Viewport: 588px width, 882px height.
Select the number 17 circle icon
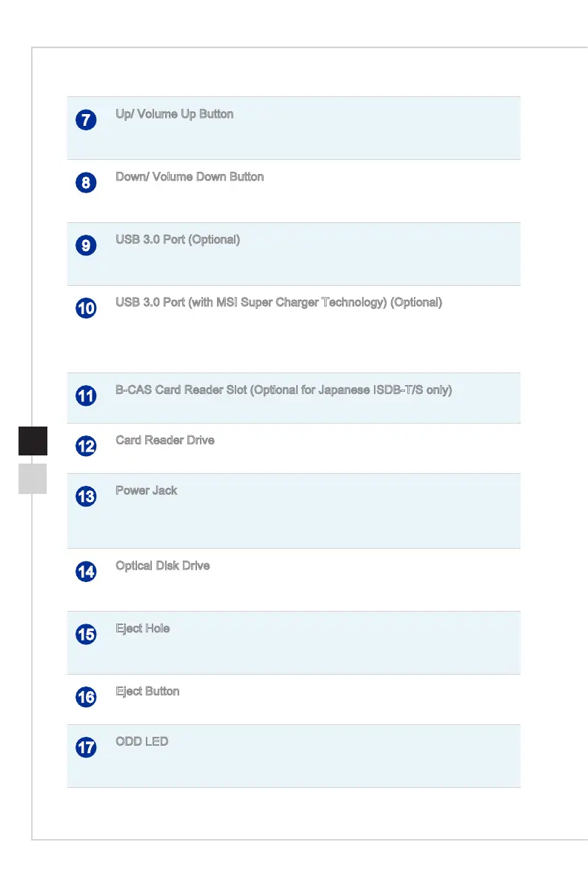coord(86,747)
